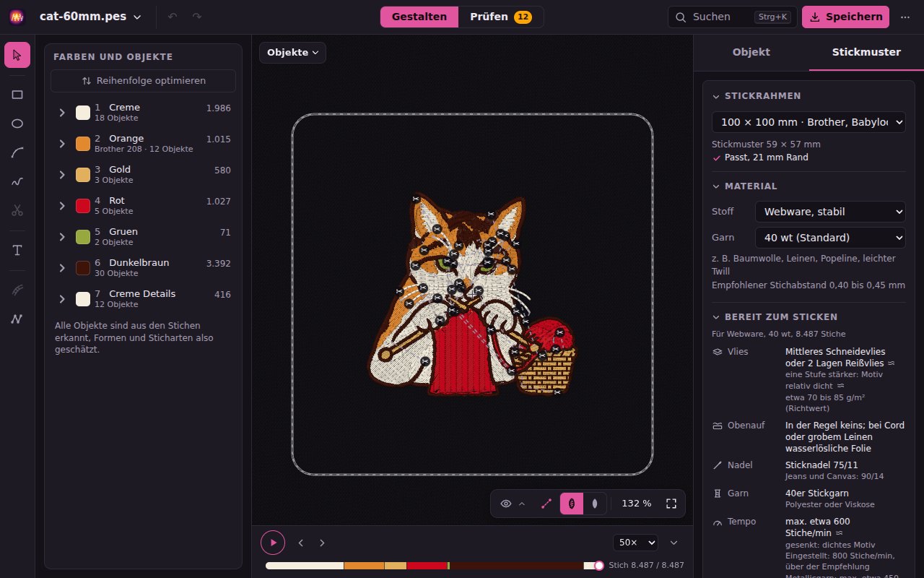This screenshot has width=924, height=578.
Task: Click the Suchen search field
Action: point(732,17)
